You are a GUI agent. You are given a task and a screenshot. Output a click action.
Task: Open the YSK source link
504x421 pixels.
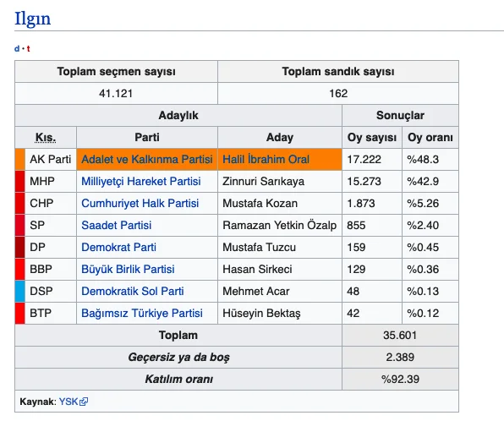click(68, 402)
